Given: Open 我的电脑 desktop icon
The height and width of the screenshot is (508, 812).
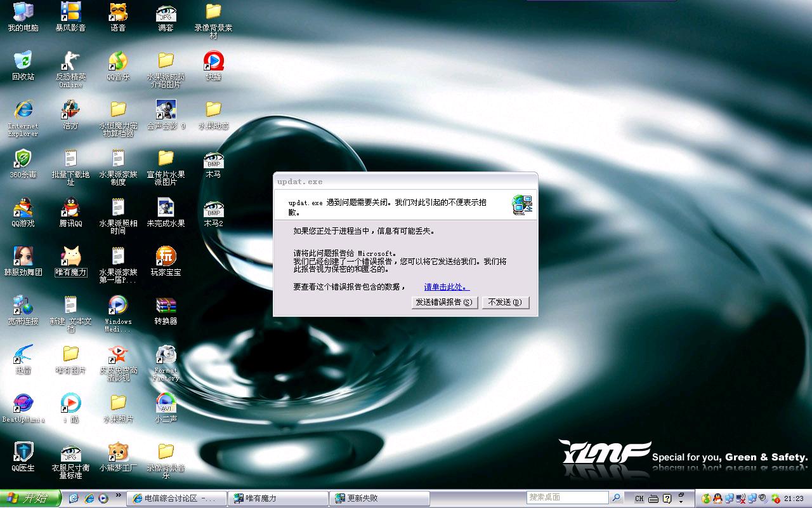Looking at the screenshot, I should click(23, 17).
